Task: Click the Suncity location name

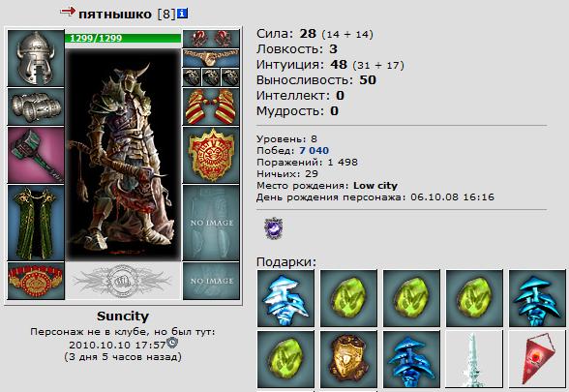Action: 123,317
